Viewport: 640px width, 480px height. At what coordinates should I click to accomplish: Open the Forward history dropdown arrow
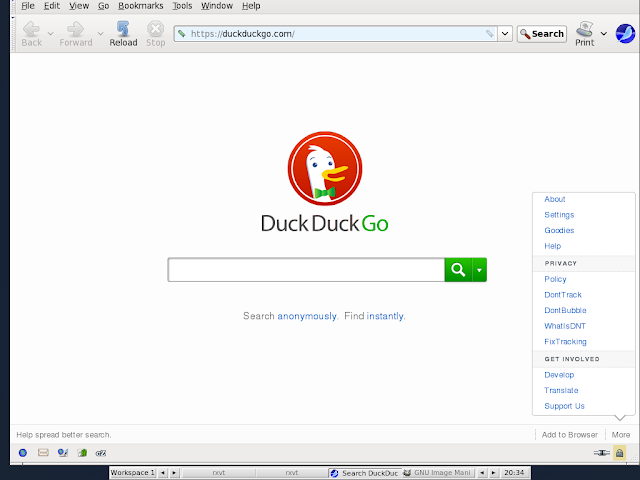(100, 34)
